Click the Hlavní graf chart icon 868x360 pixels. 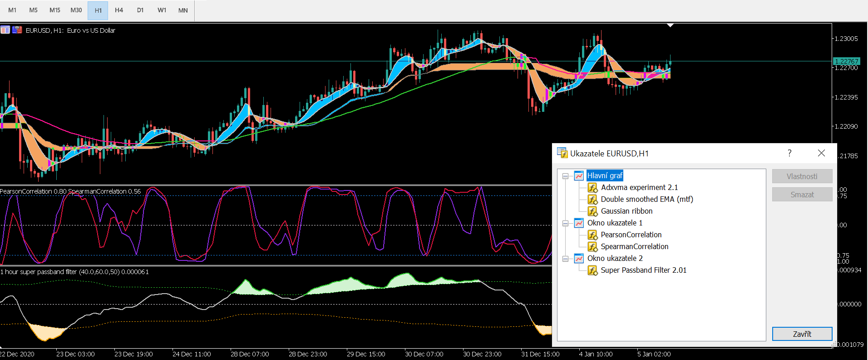point(579,176)
